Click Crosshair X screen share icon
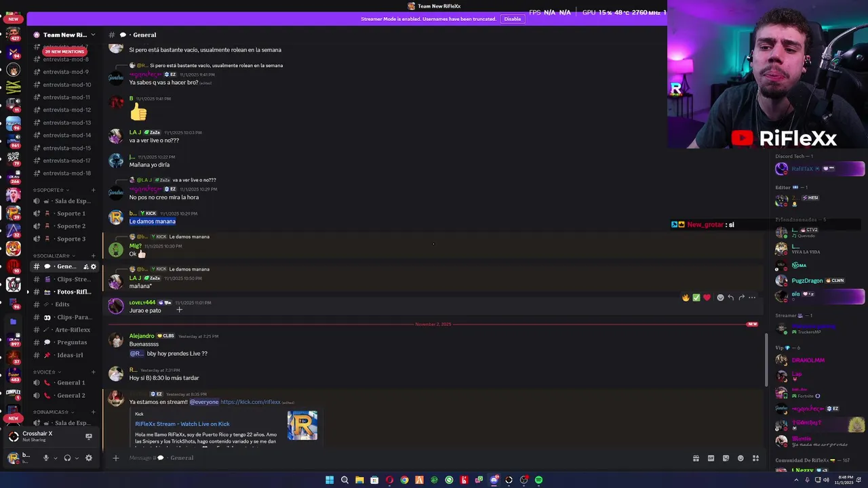Viewport: 868px width, 488px height. 89,436
